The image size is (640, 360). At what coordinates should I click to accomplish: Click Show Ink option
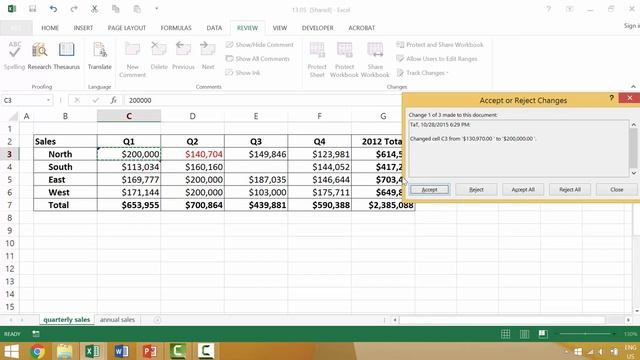point(243,73)
